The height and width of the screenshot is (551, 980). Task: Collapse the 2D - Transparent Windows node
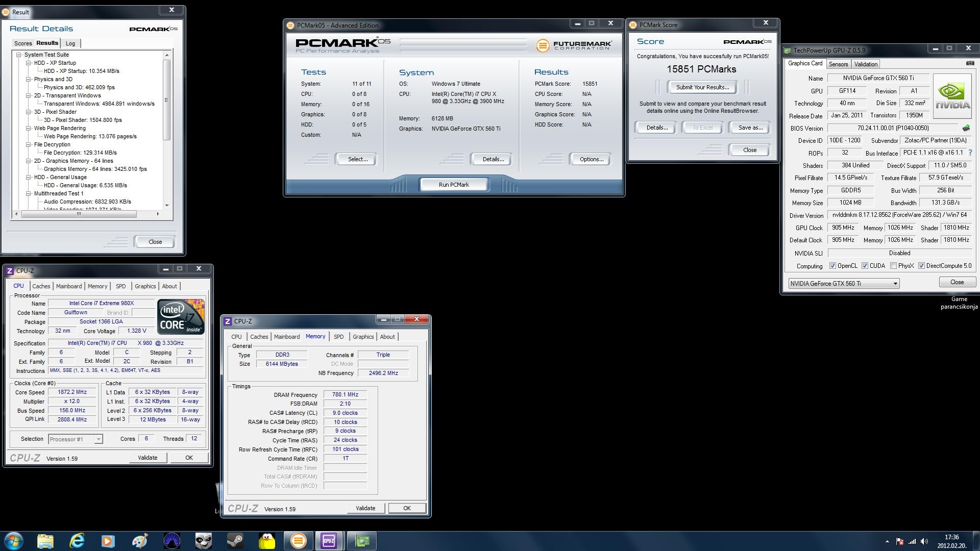pos(29,95)
